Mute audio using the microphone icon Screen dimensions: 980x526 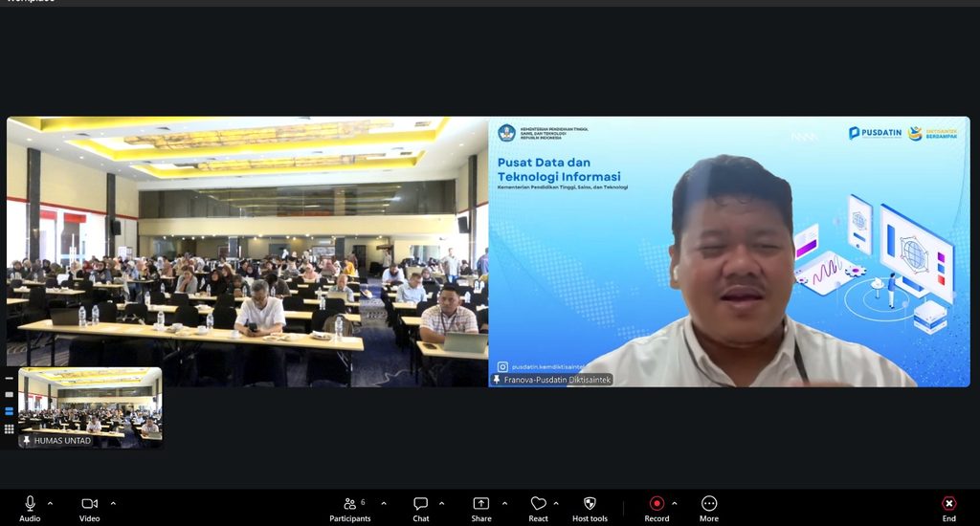point(30,503)
